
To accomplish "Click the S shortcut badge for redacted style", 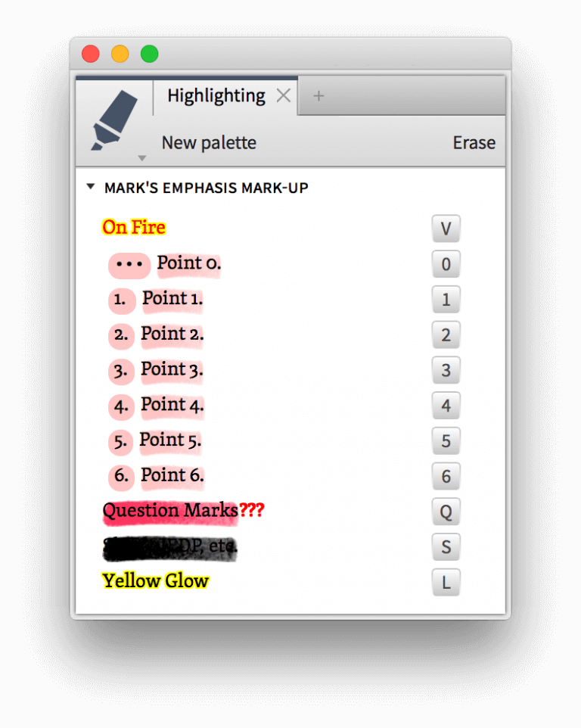I will 446,546.
